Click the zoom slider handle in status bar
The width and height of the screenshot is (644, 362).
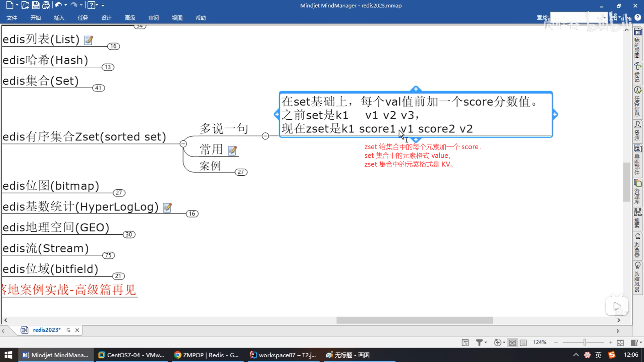585,342
